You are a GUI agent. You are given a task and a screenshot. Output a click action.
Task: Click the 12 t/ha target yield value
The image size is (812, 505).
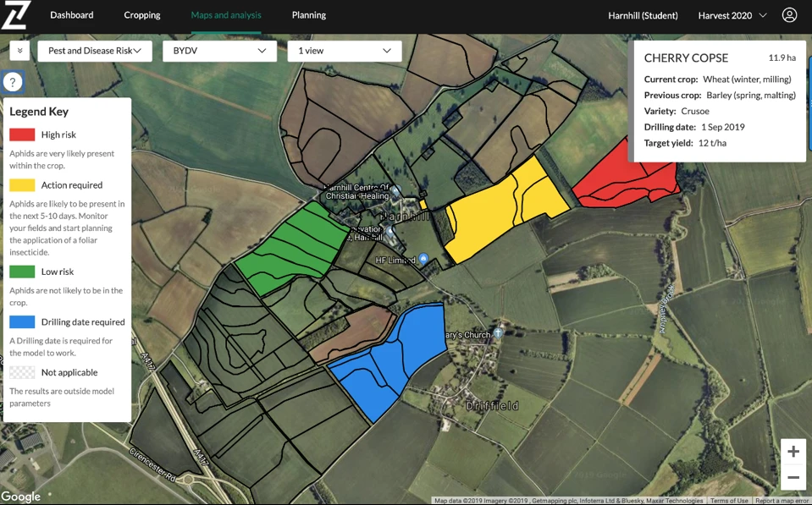coord(712,143)
